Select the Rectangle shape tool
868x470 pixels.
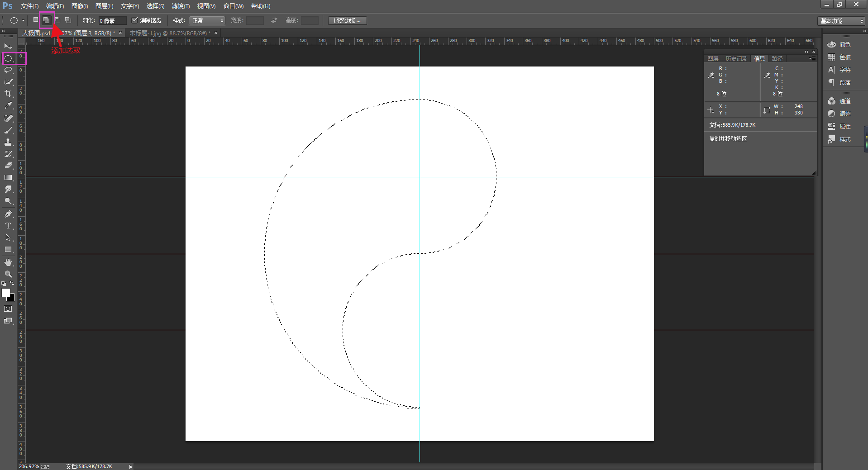8,249
